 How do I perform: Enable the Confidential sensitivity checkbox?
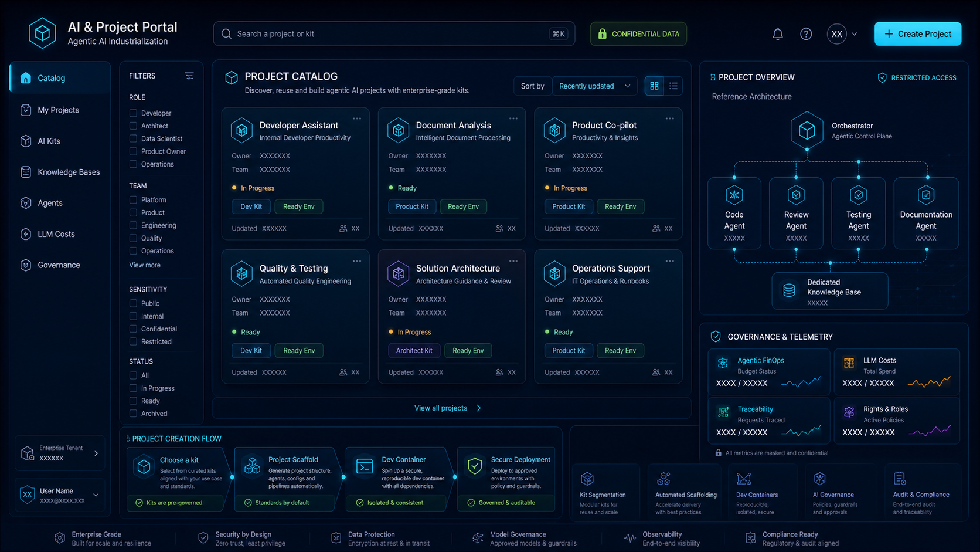click(x=133, y=329)
